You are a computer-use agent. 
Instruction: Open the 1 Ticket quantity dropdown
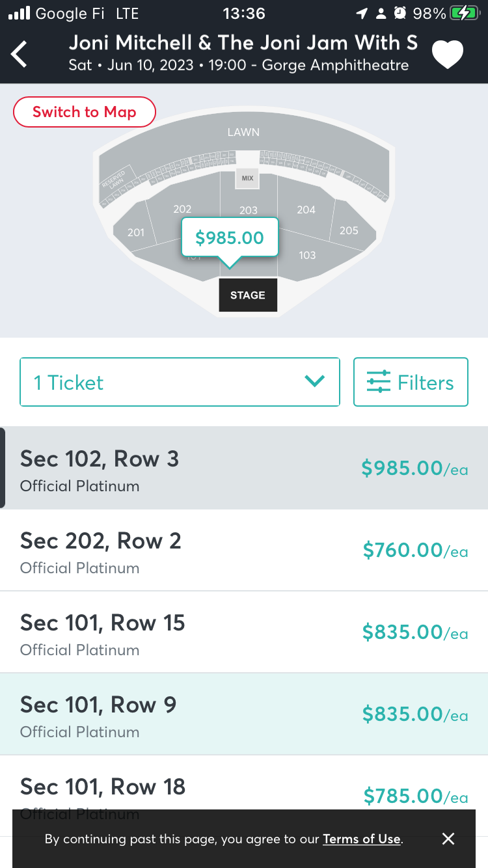(180, 382)
